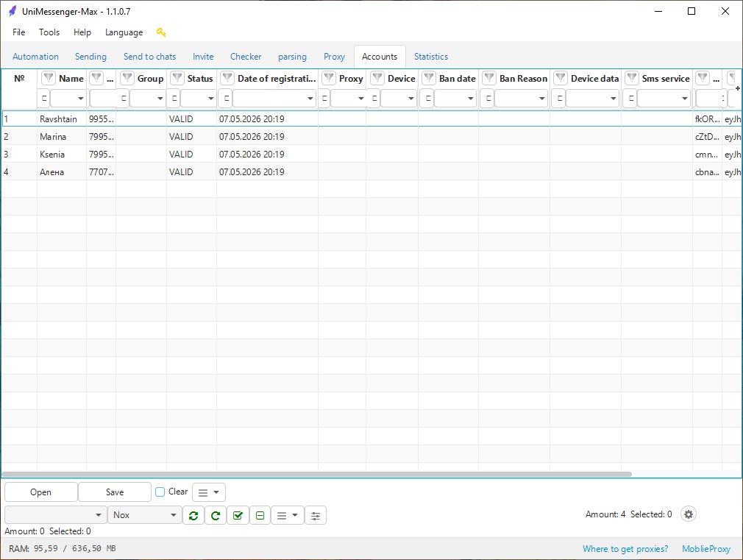The image size is (743, 560).
Task: Open the empty dropdown left of Nox
Action: pos(55,515)
